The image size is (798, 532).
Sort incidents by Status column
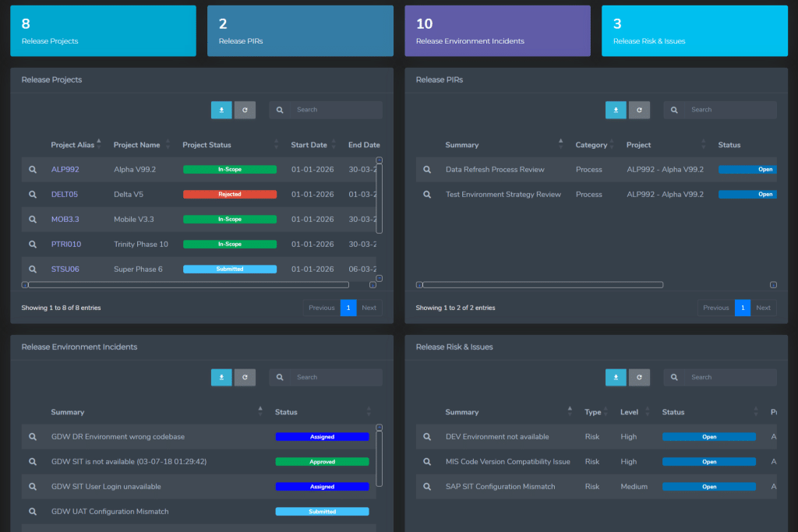pyautogui.click(x=287, y=411)
